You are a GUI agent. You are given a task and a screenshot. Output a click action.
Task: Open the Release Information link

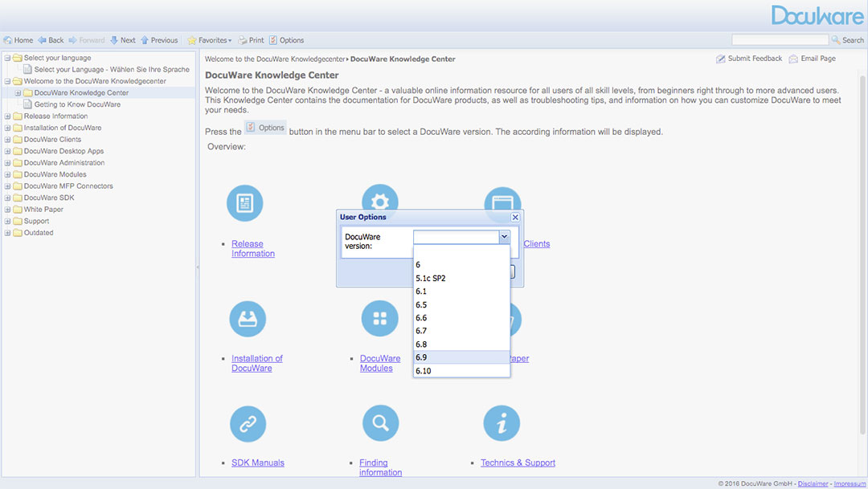(x=253, y=248)
